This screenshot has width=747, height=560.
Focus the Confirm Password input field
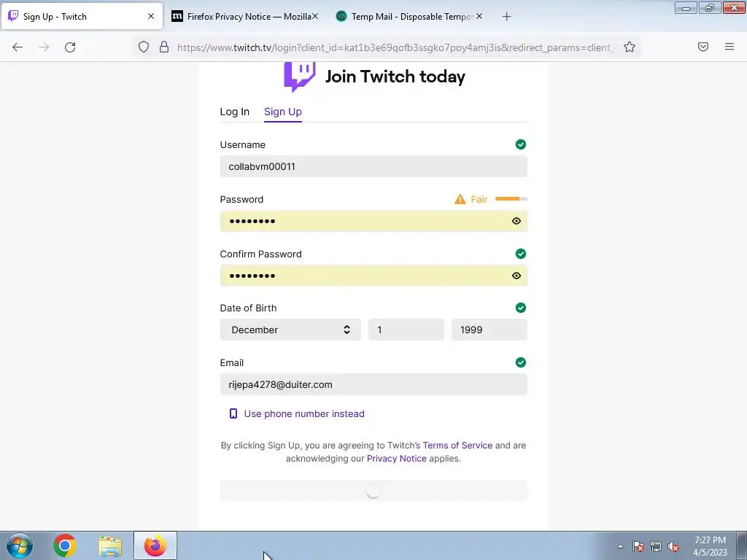[x=373, y=276]
